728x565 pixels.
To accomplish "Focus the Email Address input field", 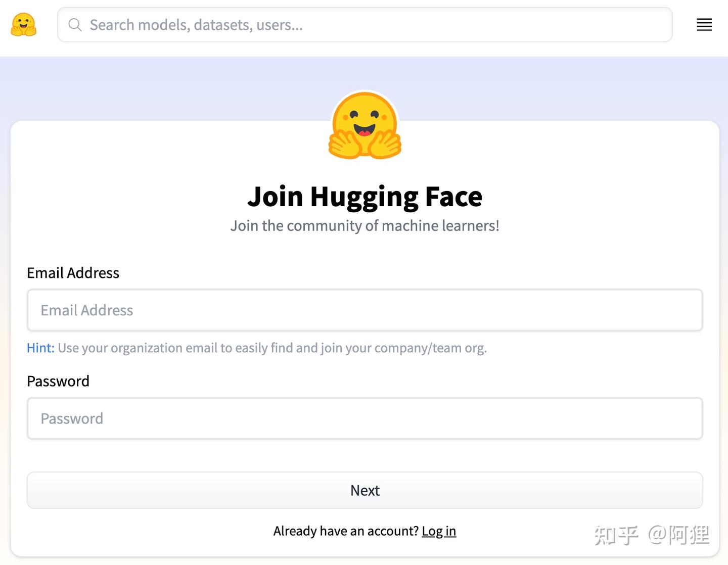I will click(365, 310).
